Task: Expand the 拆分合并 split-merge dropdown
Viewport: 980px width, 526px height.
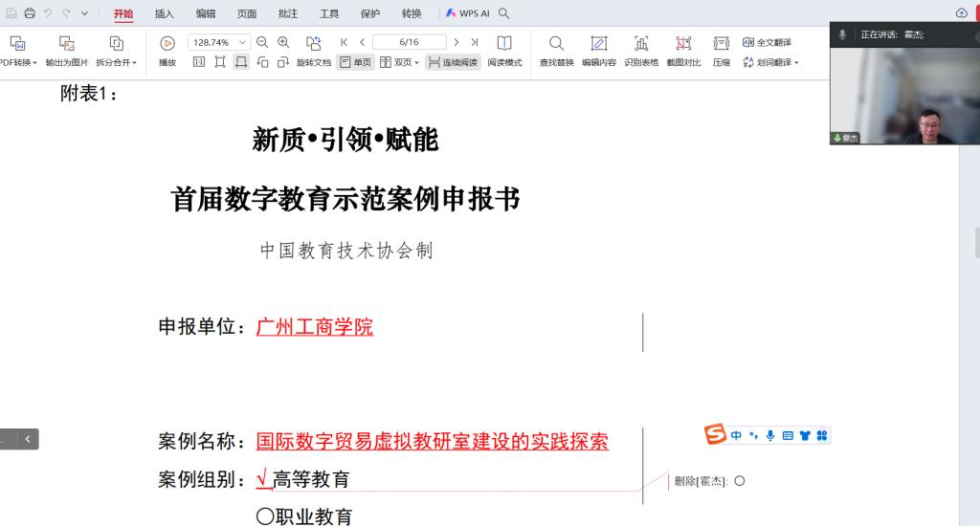Action: coord(117,62)
